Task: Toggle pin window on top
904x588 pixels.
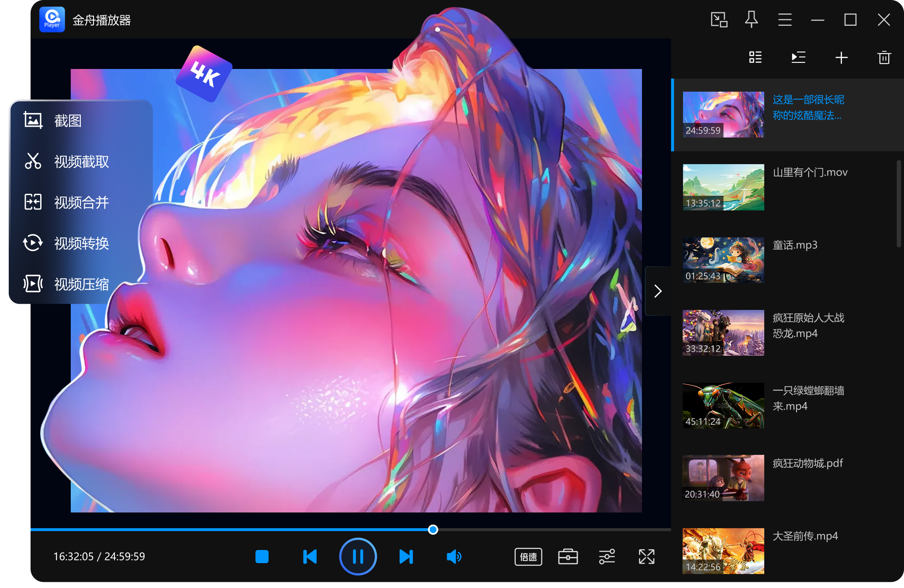Action: (x=751, y=20)
